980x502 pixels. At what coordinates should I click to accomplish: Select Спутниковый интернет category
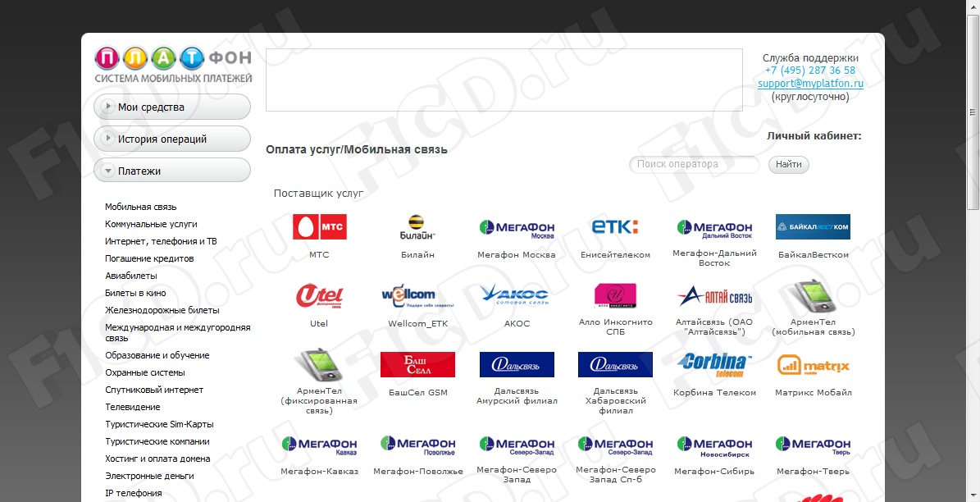pyautogui.click(x=154, y=390)
